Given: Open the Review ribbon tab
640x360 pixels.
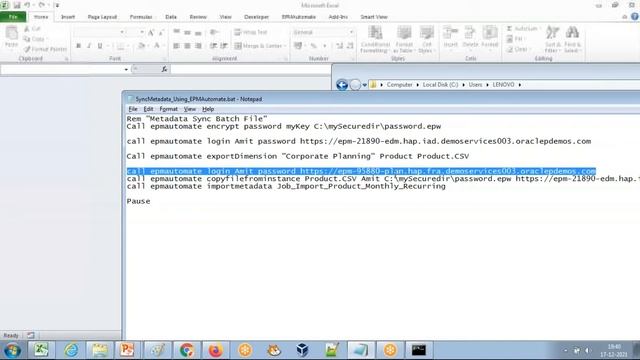Looking at the screenshot, I should coord(198,17).
